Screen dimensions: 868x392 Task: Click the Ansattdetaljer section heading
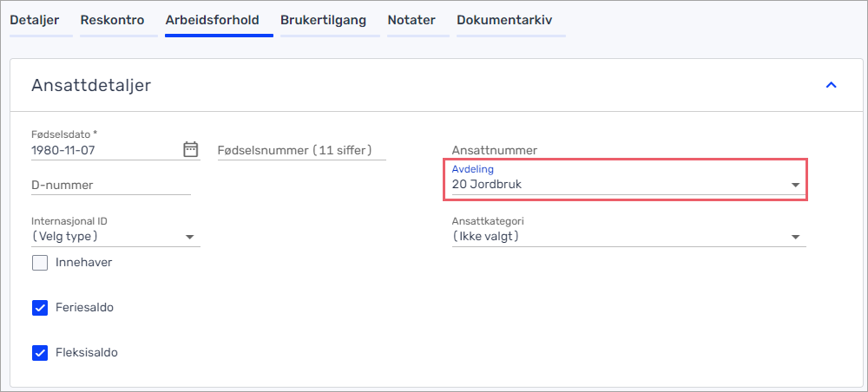coord(91,85)
